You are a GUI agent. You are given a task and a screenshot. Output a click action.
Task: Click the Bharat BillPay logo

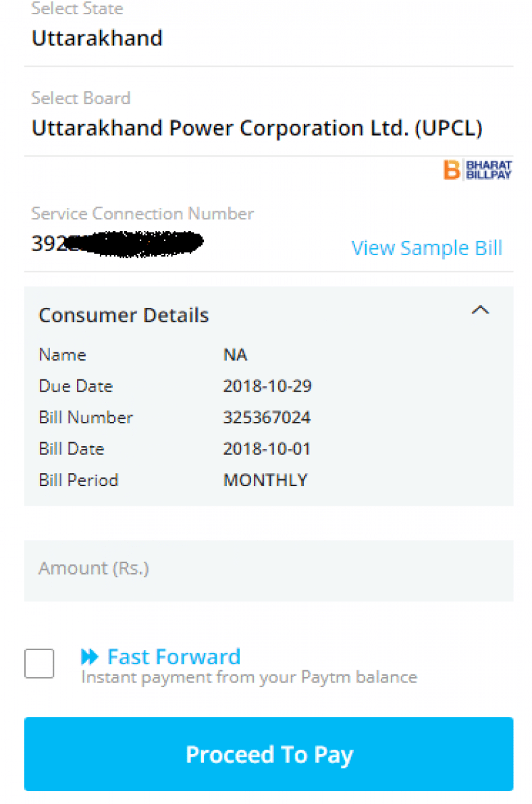pos(477,170)
